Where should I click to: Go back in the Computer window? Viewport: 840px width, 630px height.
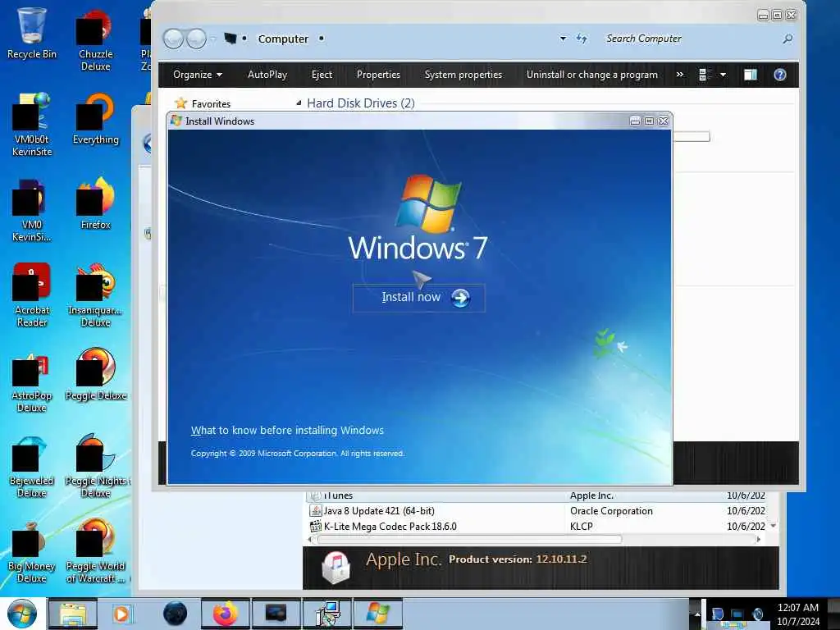pos(173,39)
